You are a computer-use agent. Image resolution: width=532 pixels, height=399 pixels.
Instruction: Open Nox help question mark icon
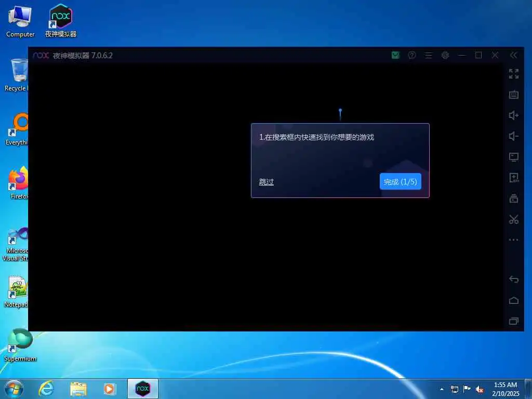click(x=412, y=55)
